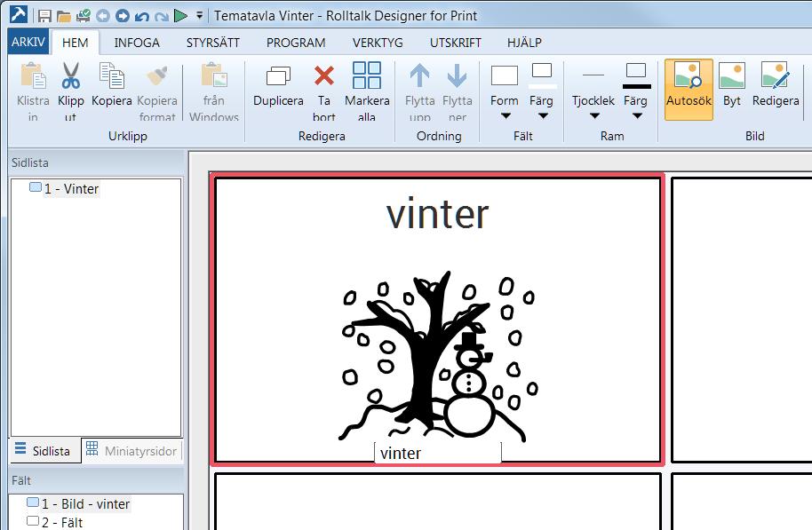This screenshot has width=812, height=530.
Task: Open a file with the folder icon
Action: (64, 16)
